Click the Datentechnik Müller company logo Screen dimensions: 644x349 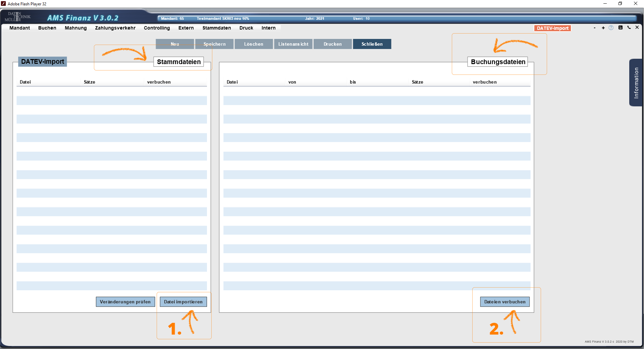[18, 16]
